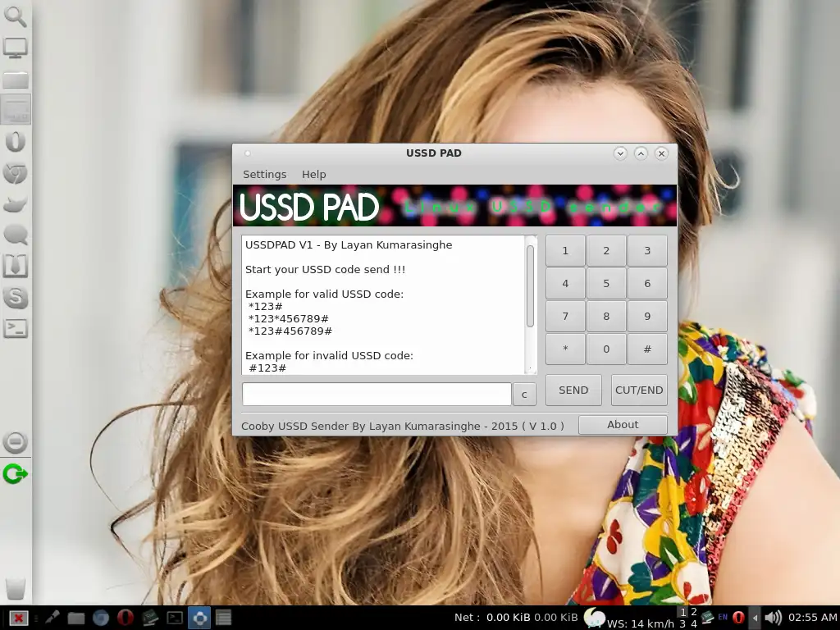Viewport: 840px width, 630px height.
Task: Launch Skype from the left dock
Action: [x=15, y=297]
